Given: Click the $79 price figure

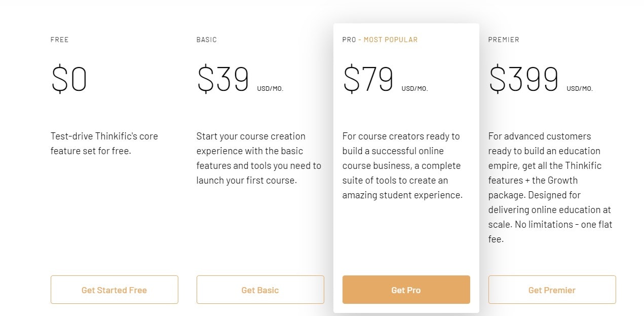Looking at the screenshot, I should 368,80.
